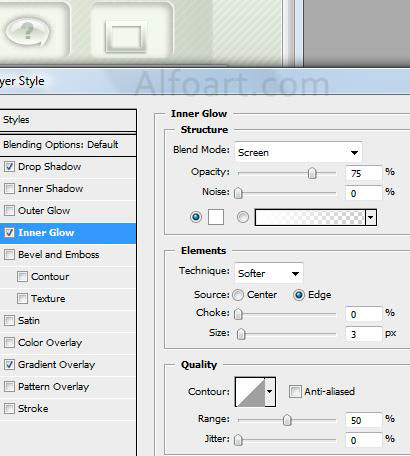Uncheck the Gradient Overlay checkbox
410x456 pixels.
pos(9,364)
